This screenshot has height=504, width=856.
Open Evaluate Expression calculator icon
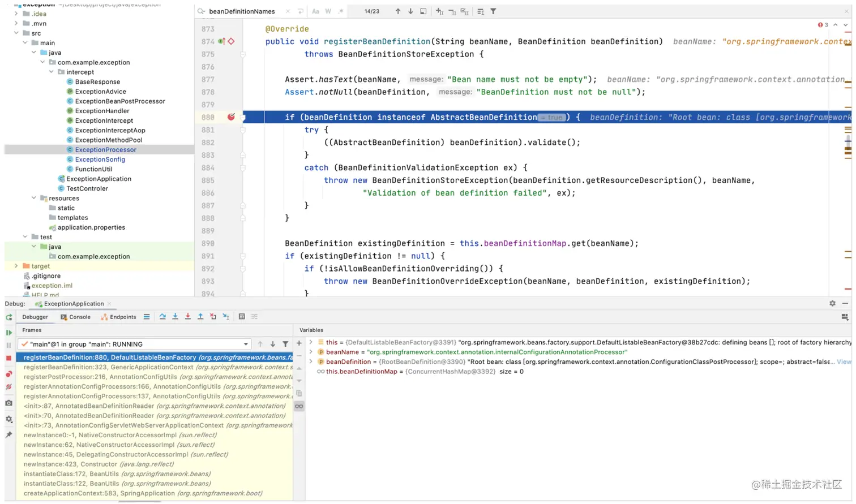click(242, 317)
